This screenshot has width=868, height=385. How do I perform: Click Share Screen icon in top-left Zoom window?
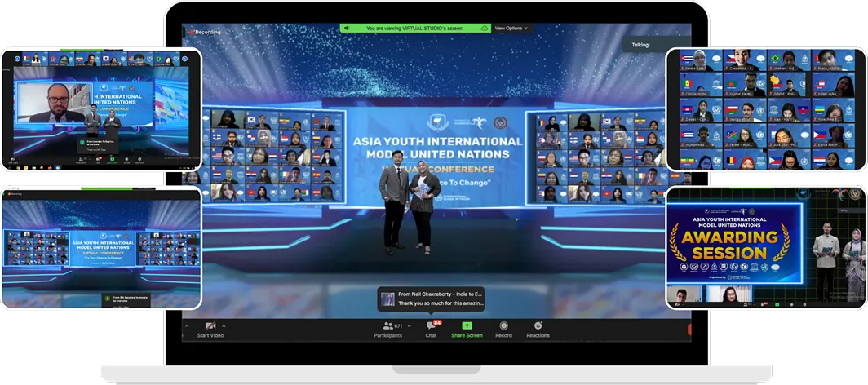click(113, 159)
